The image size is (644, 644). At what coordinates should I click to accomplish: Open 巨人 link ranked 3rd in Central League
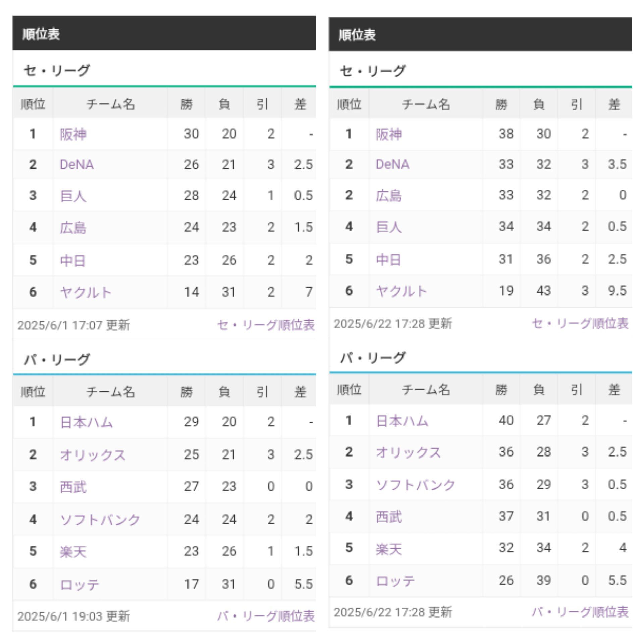click(x=73, y=196)
